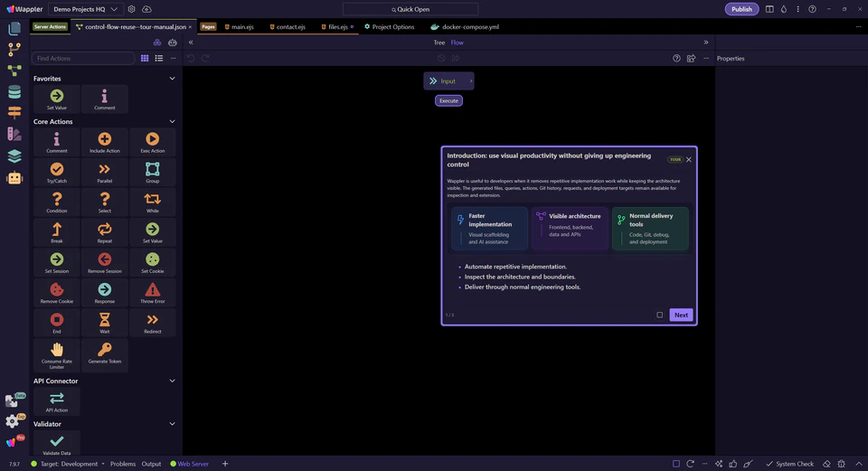Collapse the Validator section
This screenshot has width=868, height=471.
[x=172, y=424]
